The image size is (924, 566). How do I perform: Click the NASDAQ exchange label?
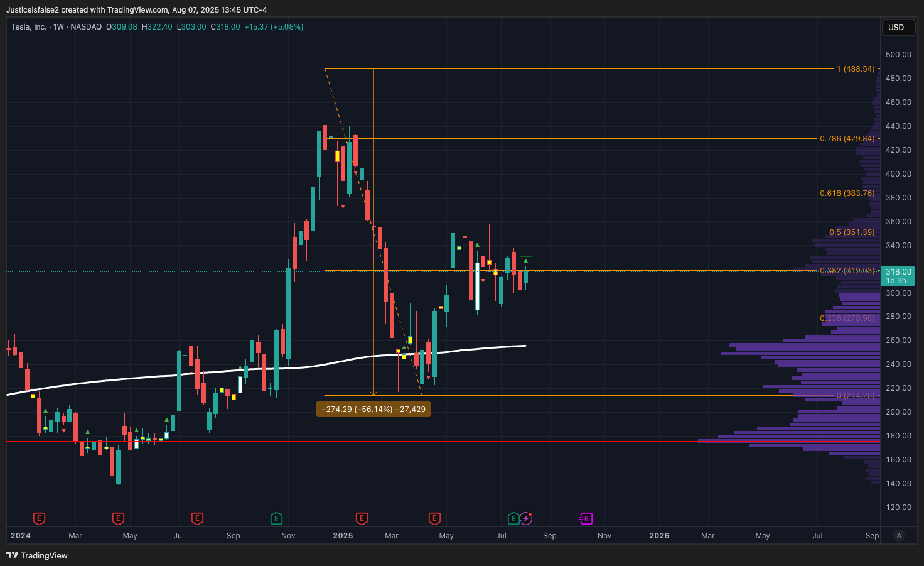(86, 27)
